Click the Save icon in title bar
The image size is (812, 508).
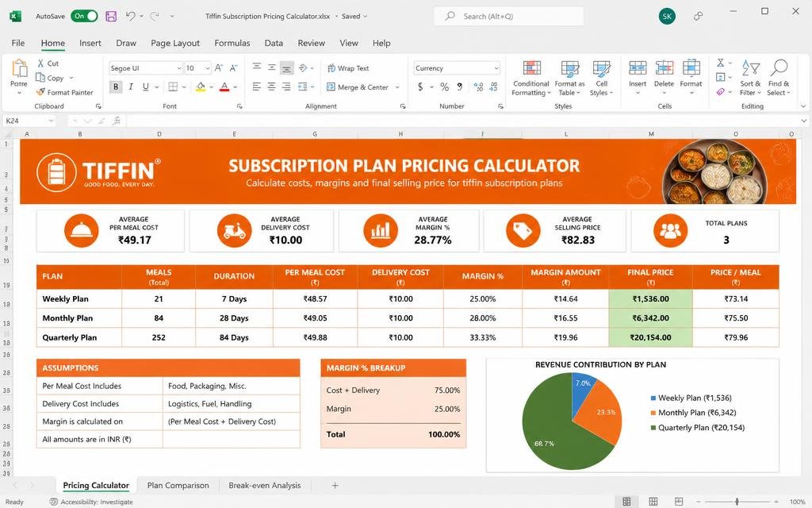(x=111, y=16)
